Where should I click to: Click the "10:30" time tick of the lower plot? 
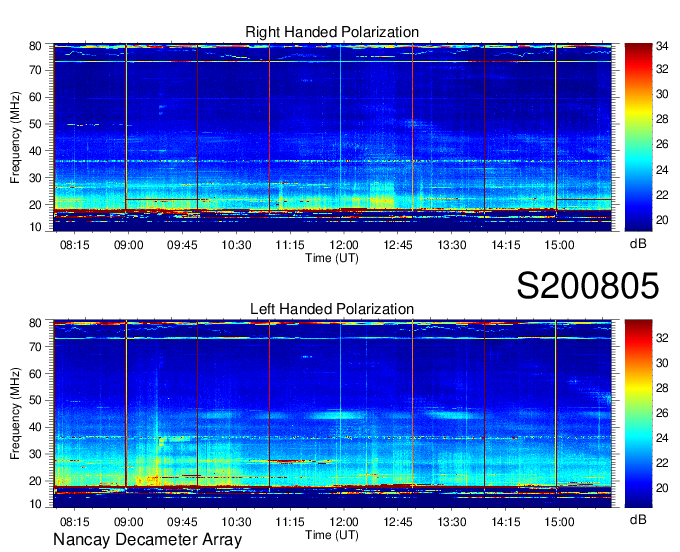click(236, 522)
